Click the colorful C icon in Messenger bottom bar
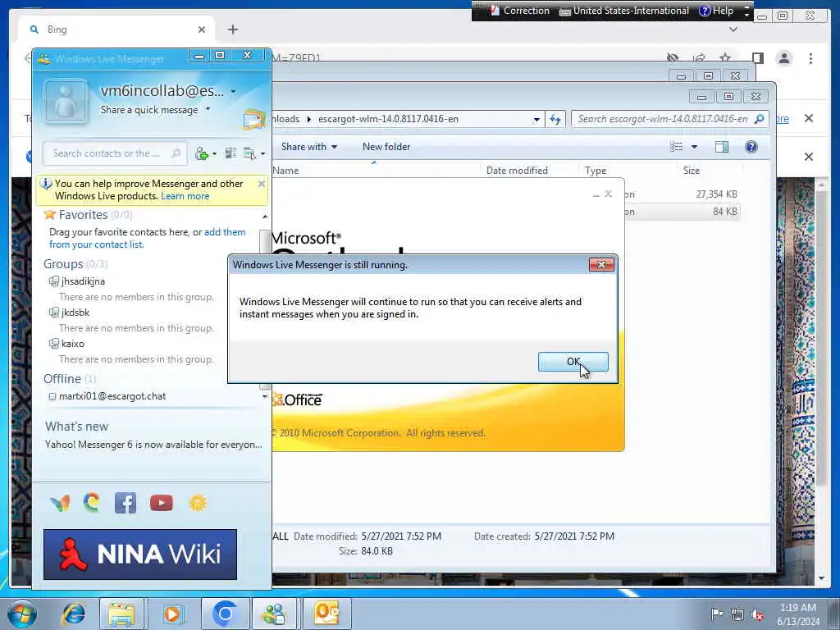The width and height of the screenshot is (840, 630). tap(92, 503)
